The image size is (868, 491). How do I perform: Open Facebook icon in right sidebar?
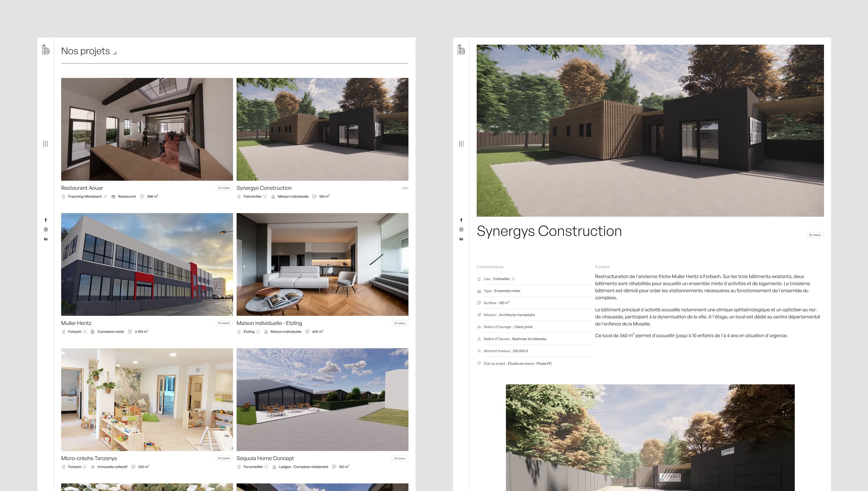pyautogui.click(x=461, y=220)
